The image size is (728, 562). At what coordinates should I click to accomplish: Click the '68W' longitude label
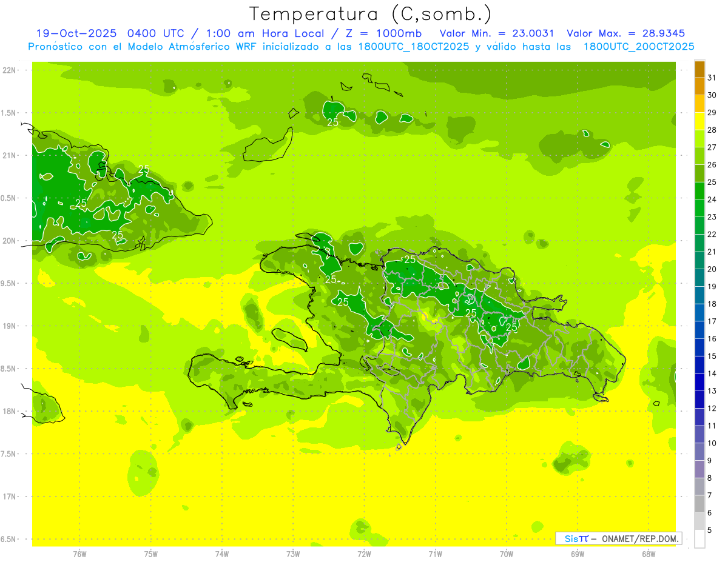coord(649,554)
